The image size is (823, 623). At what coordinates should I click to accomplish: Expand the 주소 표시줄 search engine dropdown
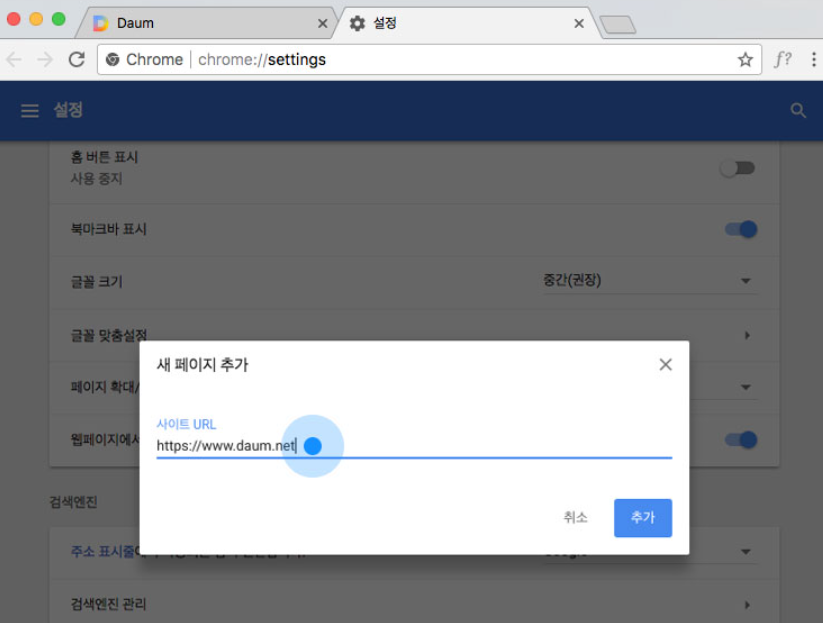point(746,551)
